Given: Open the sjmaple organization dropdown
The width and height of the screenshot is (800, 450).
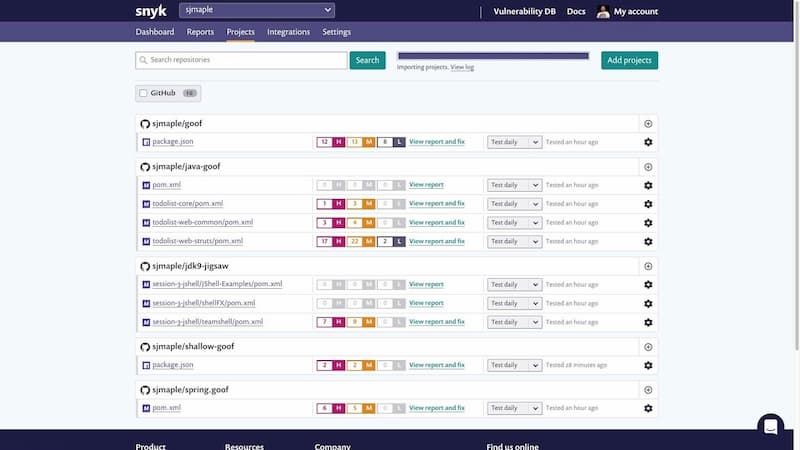Looking at the screenshot, I should tap(257, 10).
